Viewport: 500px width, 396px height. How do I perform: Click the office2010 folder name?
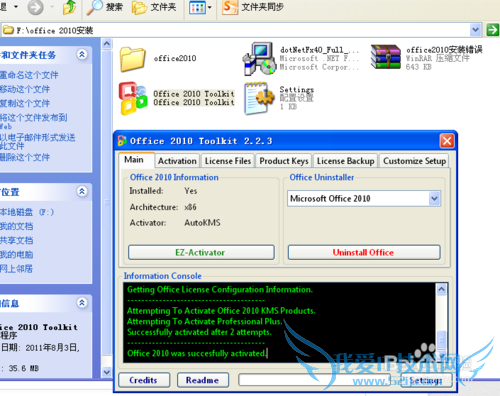pyautogui.click(x=175, y=58)
